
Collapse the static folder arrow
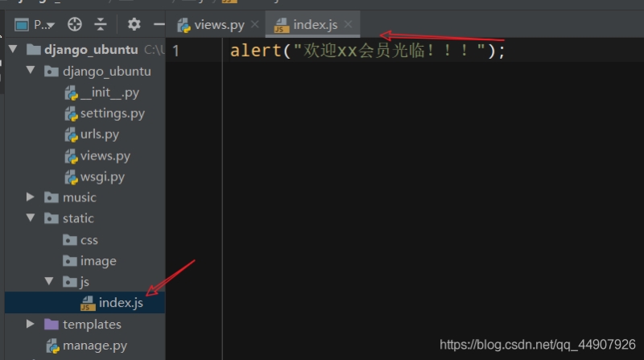coord(31,218)
